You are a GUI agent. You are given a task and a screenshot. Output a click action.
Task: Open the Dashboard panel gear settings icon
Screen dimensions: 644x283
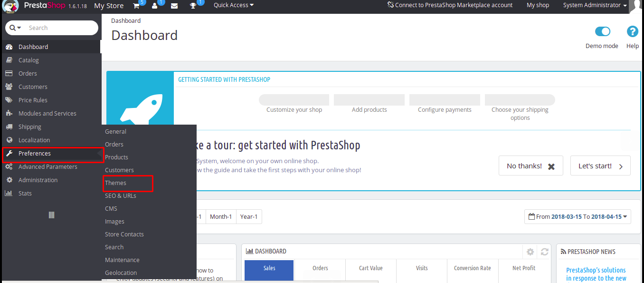pos(530,252)
